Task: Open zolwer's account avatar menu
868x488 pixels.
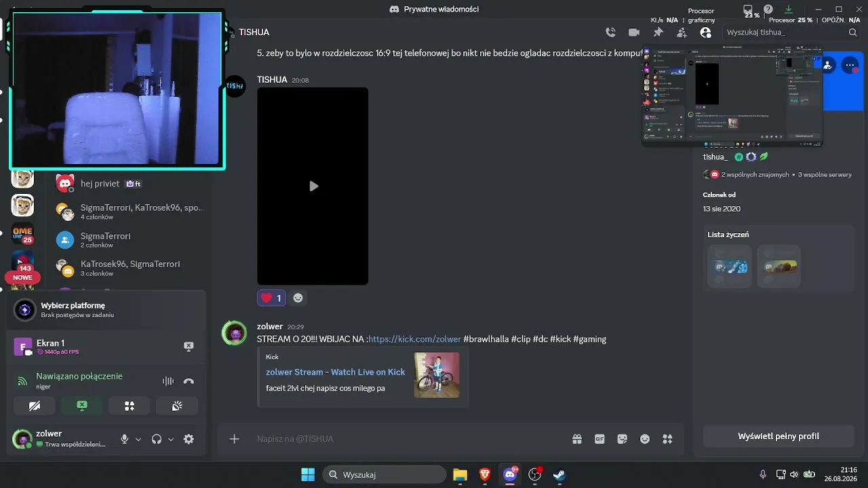Action: pyautogui.click(x=23, y=439)
